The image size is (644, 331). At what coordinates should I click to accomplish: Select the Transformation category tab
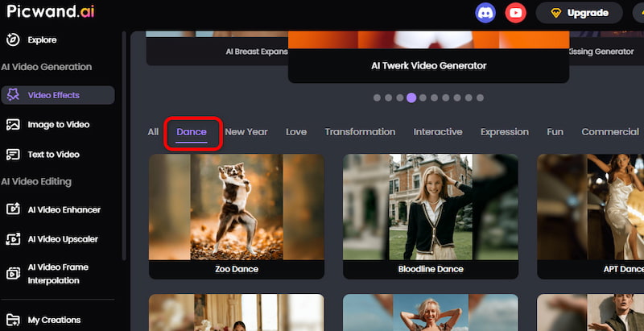click(360, 132)
